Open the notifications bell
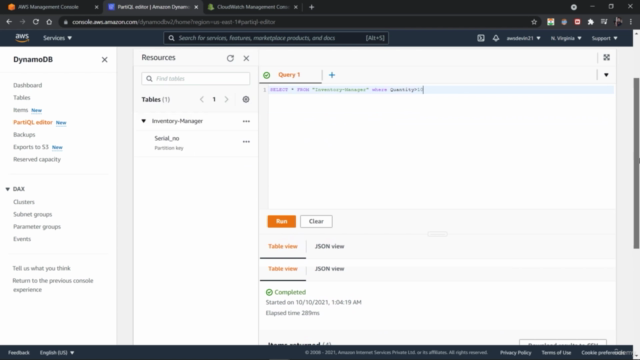 coord(496,38)
